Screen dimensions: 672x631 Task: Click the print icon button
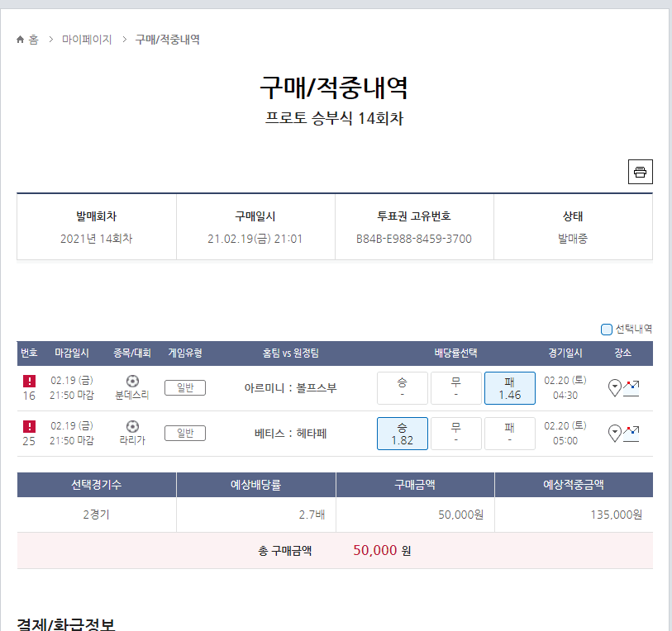click(640, 172)
